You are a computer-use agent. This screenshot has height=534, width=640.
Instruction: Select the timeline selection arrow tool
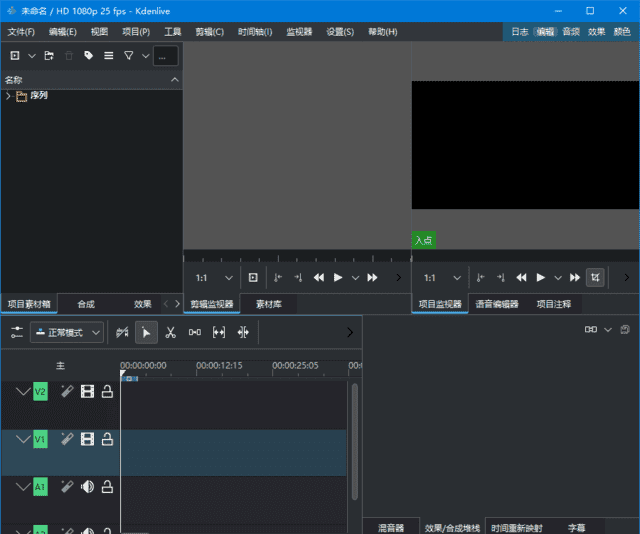[x=146, y=333]
